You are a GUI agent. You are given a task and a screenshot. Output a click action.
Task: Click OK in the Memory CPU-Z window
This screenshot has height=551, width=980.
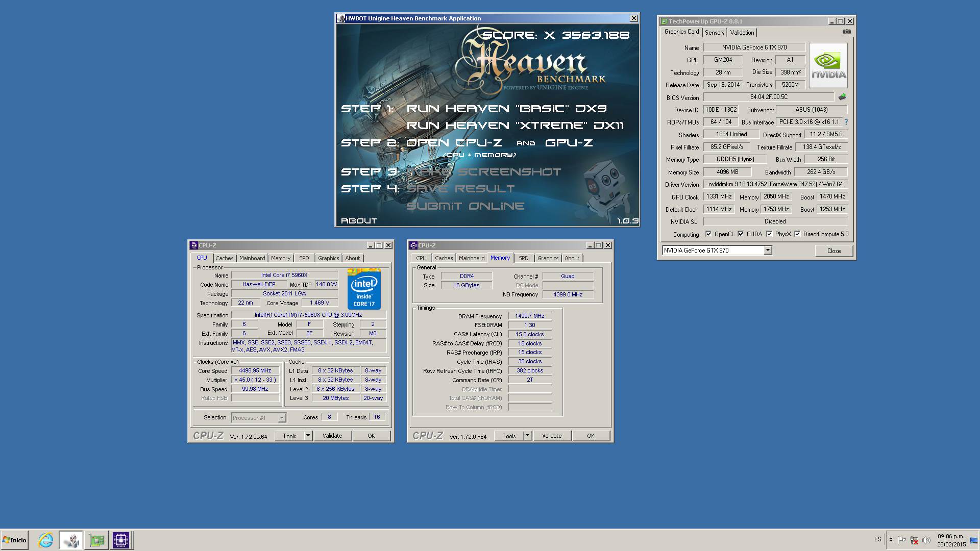tap(591, 436)
